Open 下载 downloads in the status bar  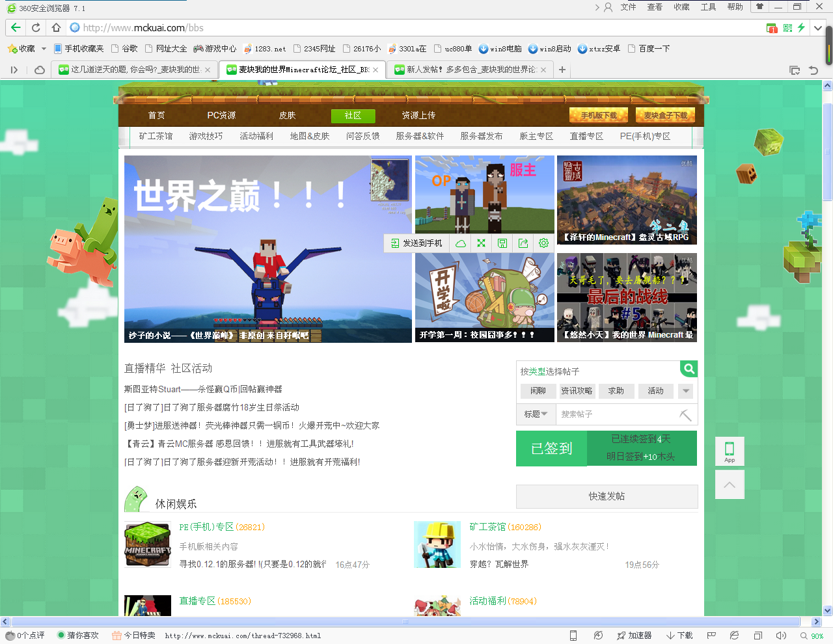point(679,636)
